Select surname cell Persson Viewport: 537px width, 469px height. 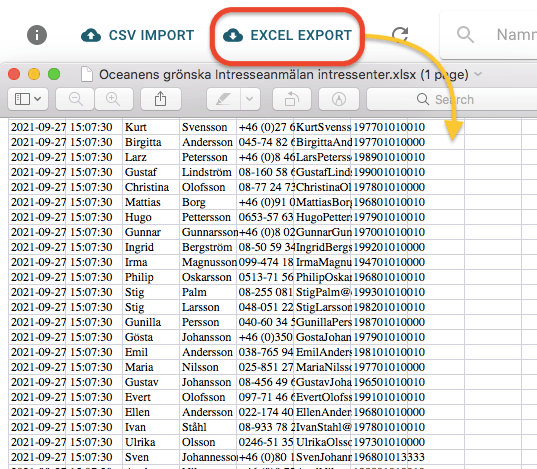208,322
